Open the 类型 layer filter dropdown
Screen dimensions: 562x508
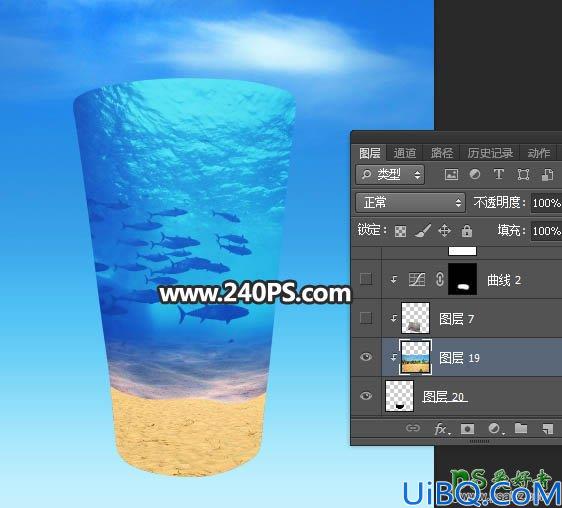click(390, 175)
